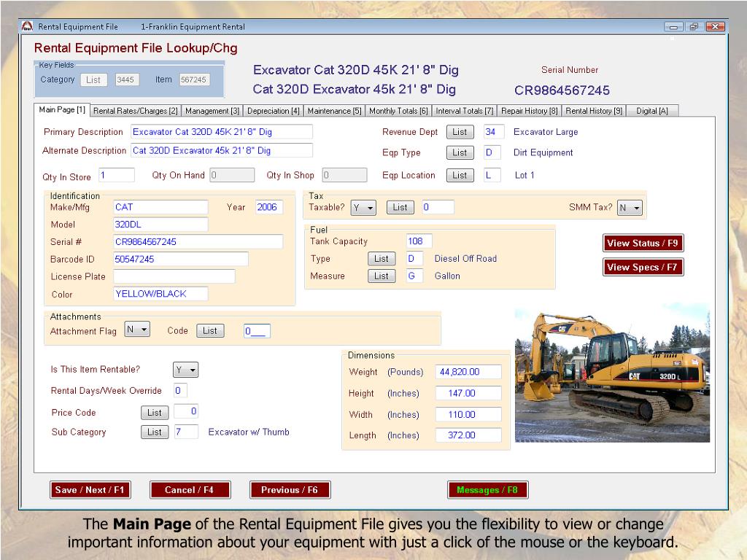
Task: Click the Qty In Store field
Action: coord(117,175)
